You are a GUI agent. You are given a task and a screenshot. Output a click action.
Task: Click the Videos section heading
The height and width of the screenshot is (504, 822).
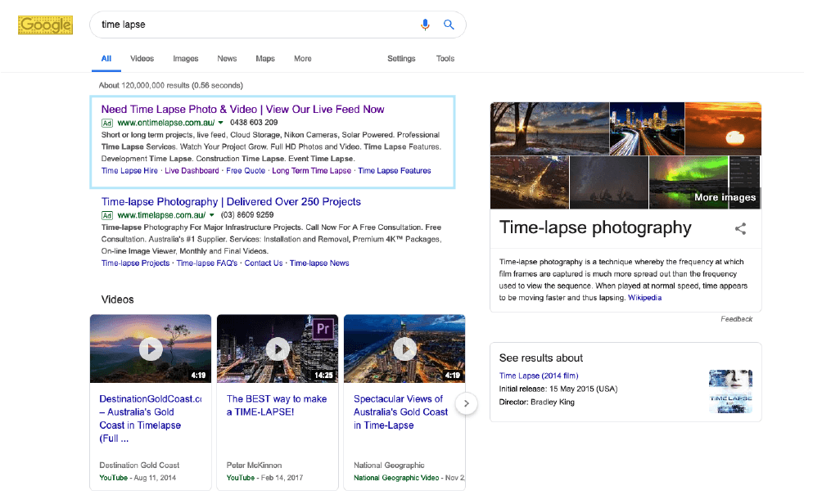(117, 299)
